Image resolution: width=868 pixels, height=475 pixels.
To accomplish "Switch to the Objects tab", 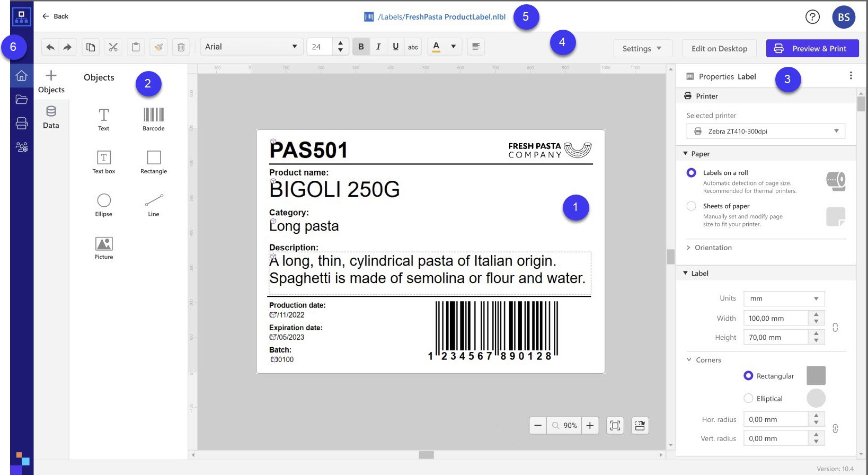I will coord(51,82).
